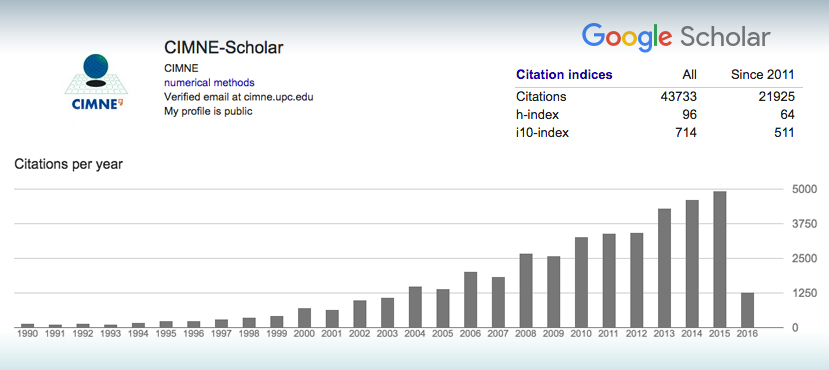Click the 2008 citations bar
The width and height of the screenshot is (829, 370).
(526, 291)
